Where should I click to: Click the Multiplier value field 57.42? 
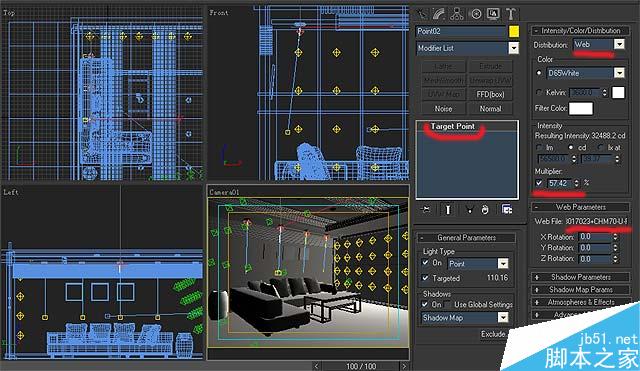[560, 183]
